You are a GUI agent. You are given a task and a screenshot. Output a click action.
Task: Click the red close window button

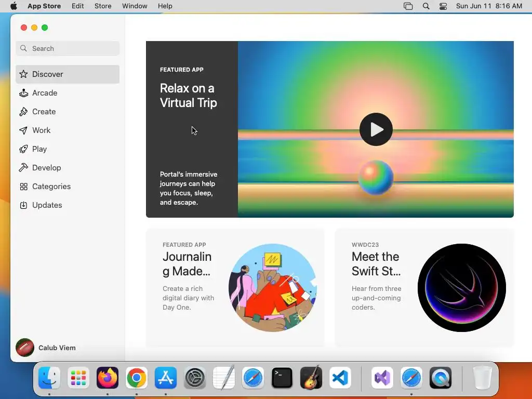tap(24, 28)
